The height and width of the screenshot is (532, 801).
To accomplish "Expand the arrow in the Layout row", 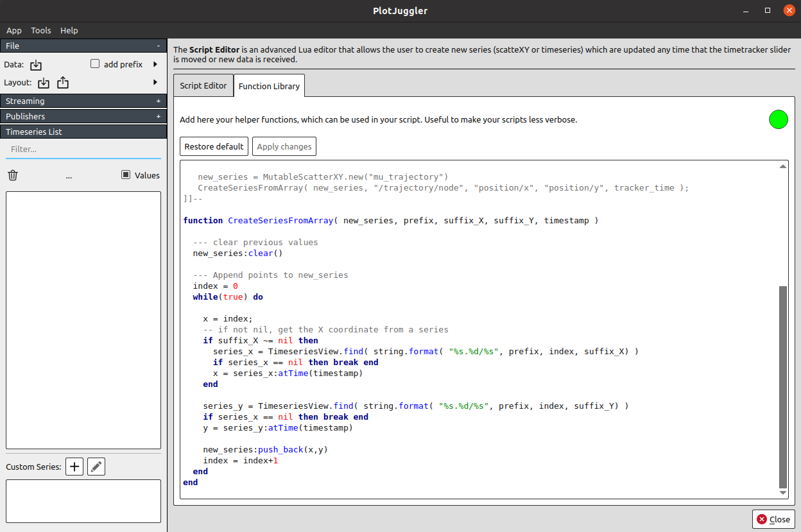I will click(155, 82).
